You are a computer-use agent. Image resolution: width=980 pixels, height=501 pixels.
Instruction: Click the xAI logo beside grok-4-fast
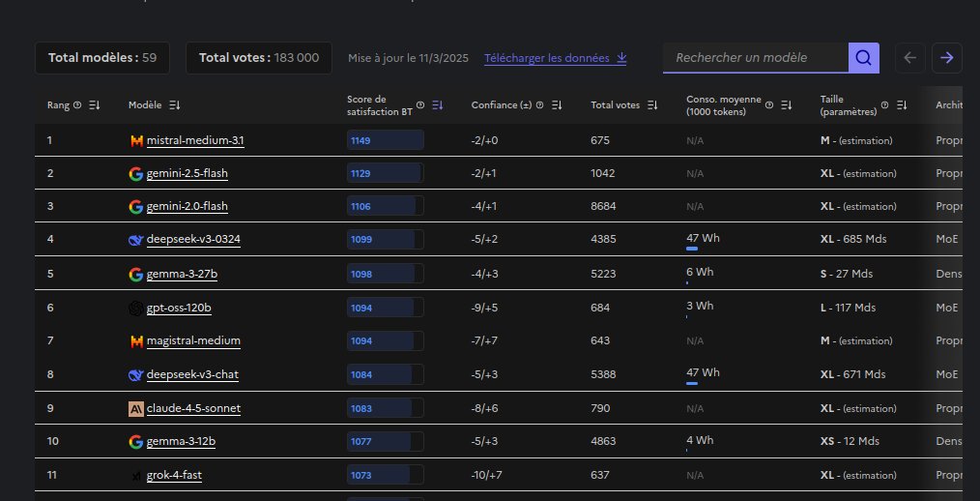tap(136, 475)
